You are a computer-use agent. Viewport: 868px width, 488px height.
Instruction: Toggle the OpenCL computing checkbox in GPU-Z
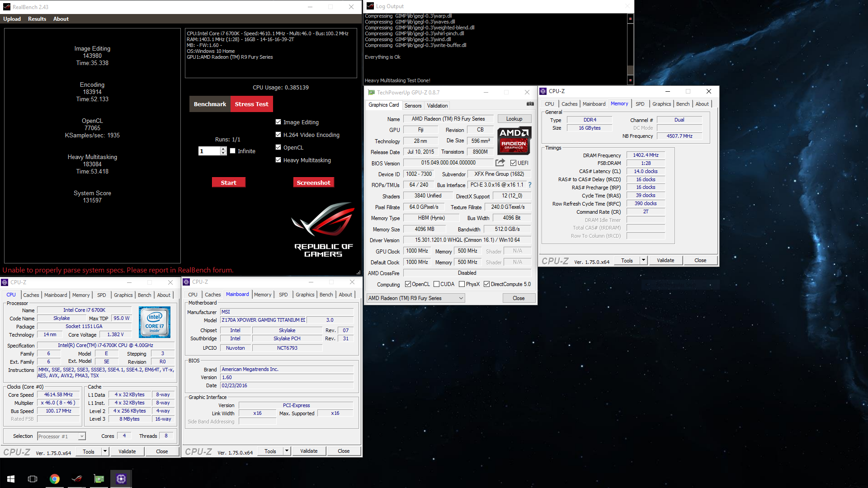coord(408,284)
